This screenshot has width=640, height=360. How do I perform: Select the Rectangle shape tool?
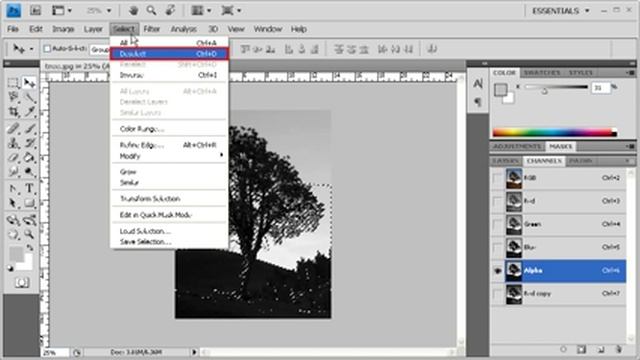tap(29, 203)
